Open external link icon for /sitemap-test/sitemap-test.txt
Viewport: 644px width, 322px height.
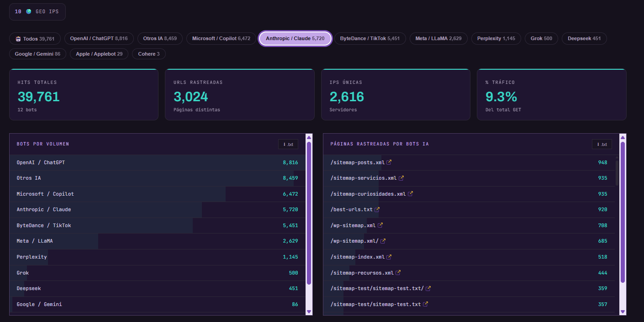point(426,304)
